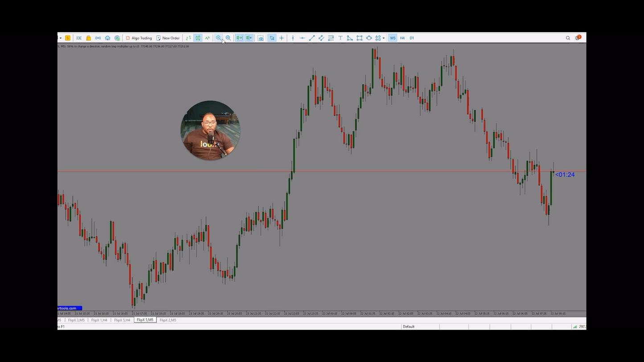Open the graphical objects dropdown arrow
The width and height of the screenshot is (644, 362).
[383, 38]
